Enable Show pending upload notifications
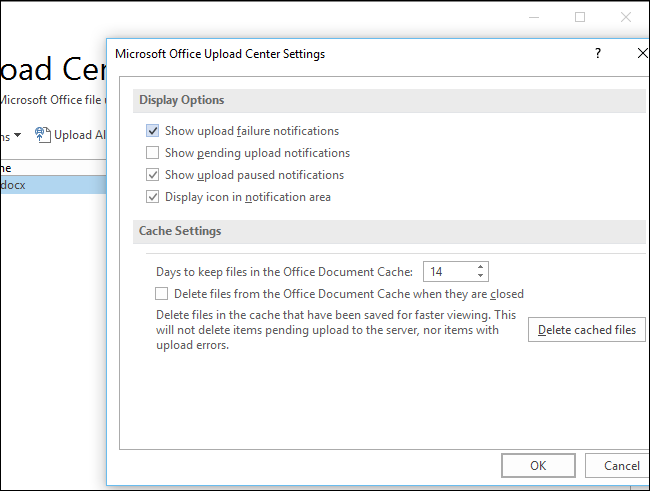Viewport: 650px width, 491px height. tap(153, 153)
